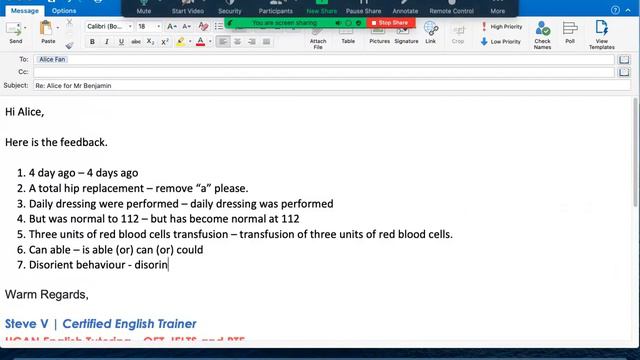Screen dimensions: 640x360
Task: Send the email with the Send button
Action: 15,33
